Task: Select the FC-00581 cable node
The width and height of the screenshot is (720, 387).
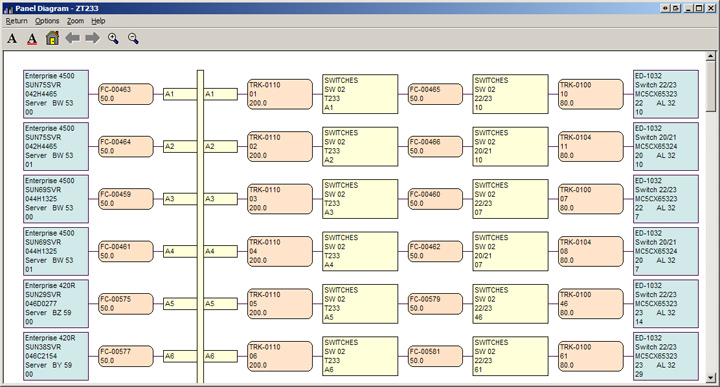Action: point(435,356)
